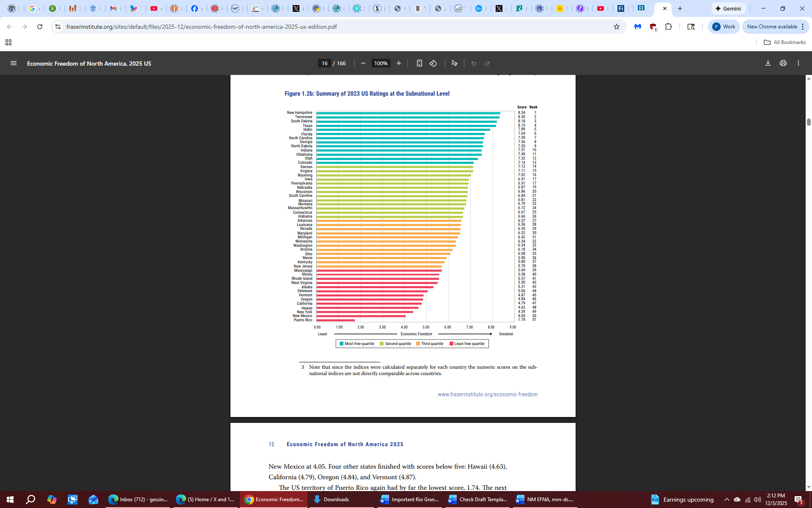Click the PDF vertical scrollbar thumb

point(809,122)
